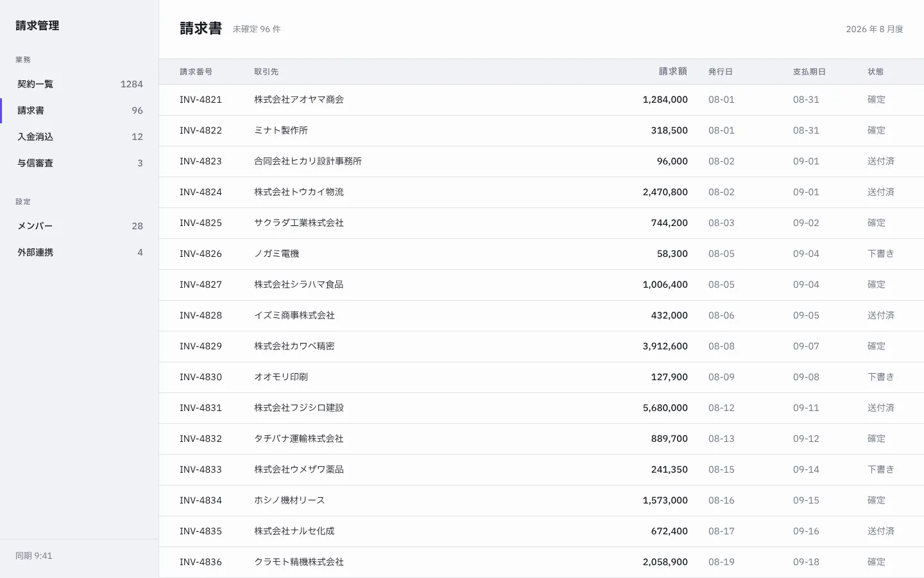Sort by 支払期日 column header
Viewport: 924px width, 578px height.
809,72
